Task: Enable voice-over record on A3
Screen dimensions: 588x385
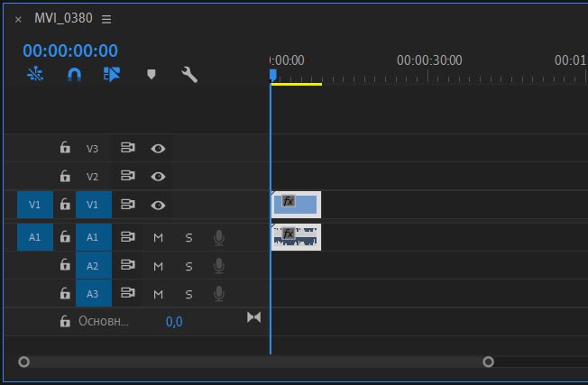Action: pos(219,294)
